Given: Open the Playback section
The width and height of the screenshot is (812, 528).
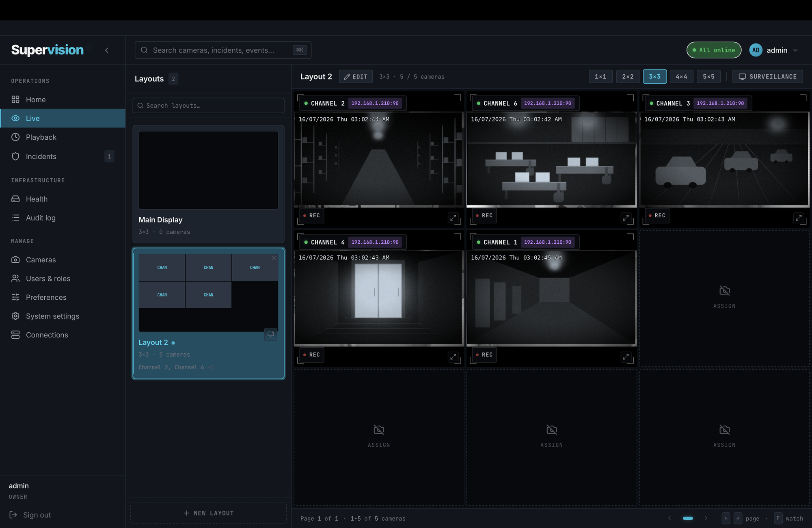Looking at the screenshot, I should click(x=63, y=137).
